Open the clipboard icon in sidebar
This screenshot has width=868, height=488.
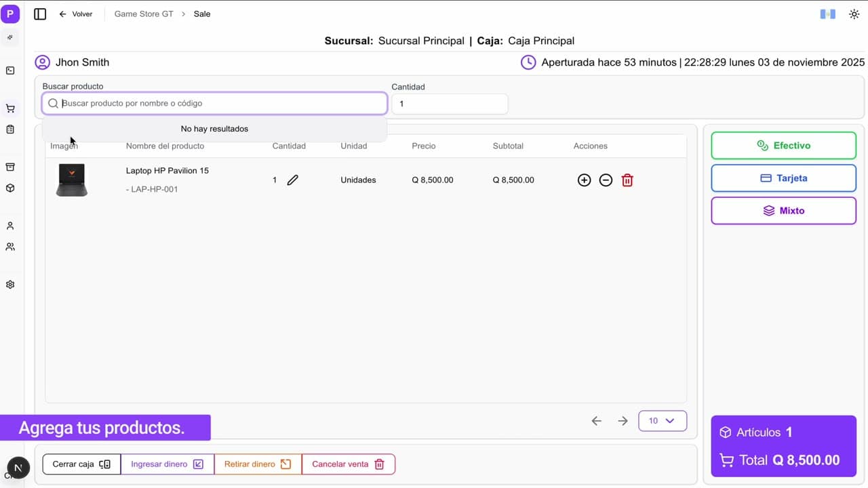[10, 129]
